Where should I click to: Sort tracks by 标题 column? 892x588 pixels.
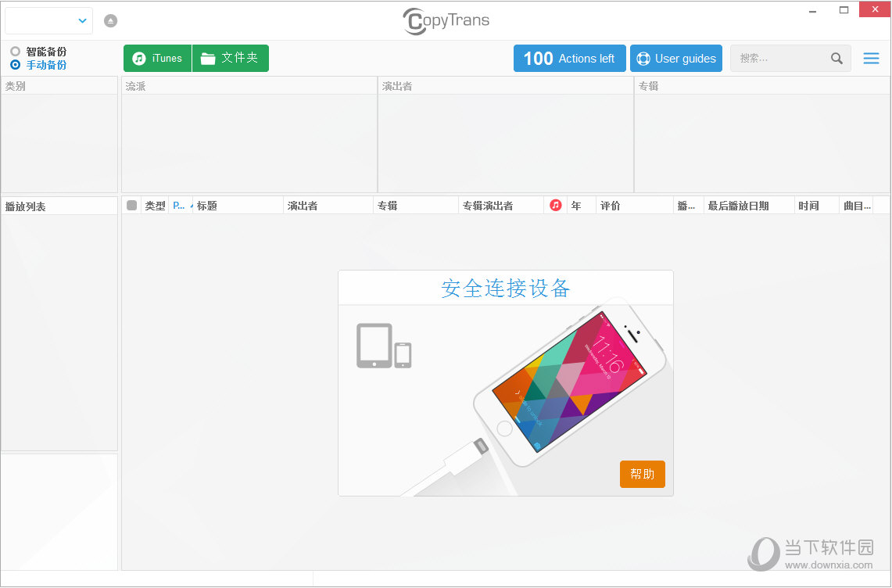(x=238, y=206)
